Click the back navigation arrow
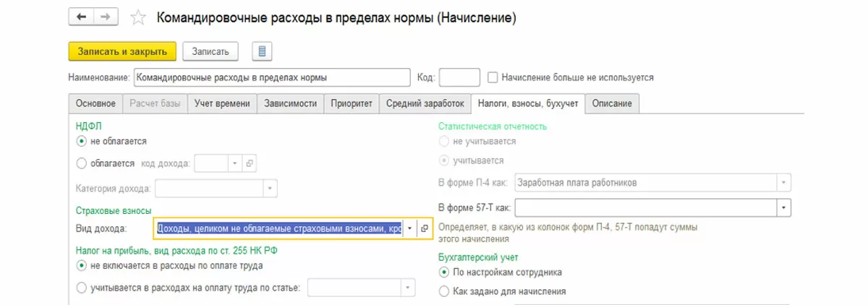This screenshot has width=868, height=305. coord(82,16)
